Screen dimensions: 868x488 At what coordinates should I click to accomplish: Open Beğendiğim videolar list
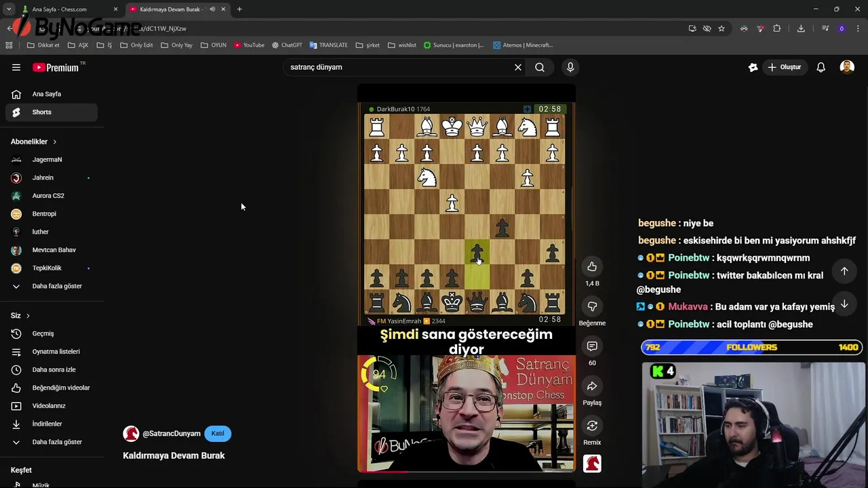tap(52, 388)
